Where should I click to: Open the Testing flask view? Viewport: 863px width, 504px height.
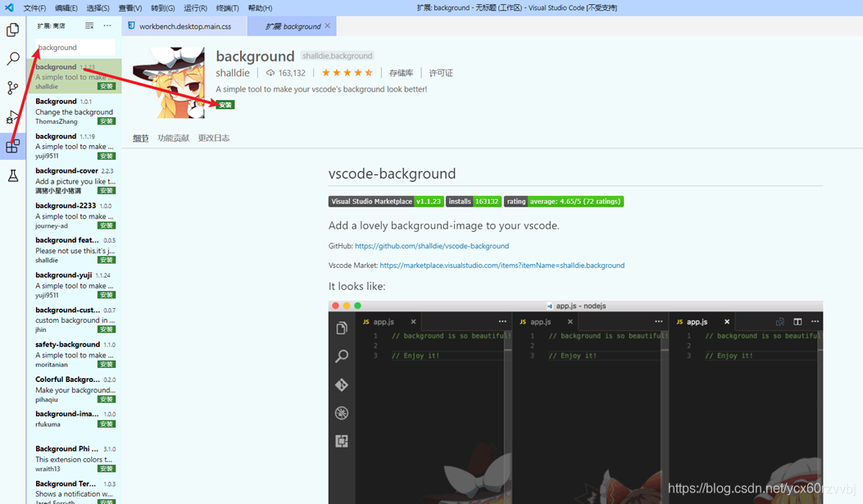tap(12, 175)
